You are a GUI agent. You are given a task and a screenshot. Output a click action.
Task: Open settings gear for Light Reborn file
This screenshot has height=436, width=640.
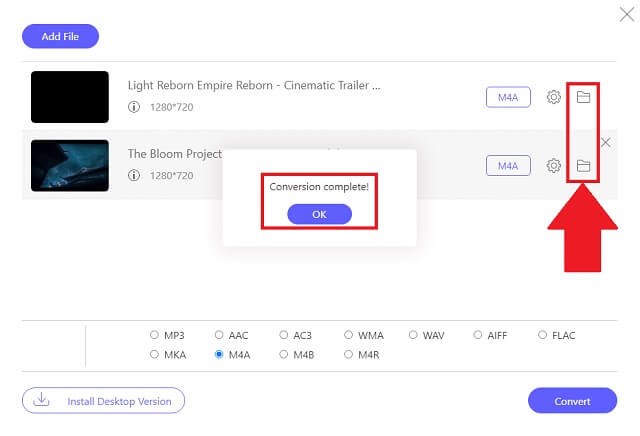pos(553,97)
